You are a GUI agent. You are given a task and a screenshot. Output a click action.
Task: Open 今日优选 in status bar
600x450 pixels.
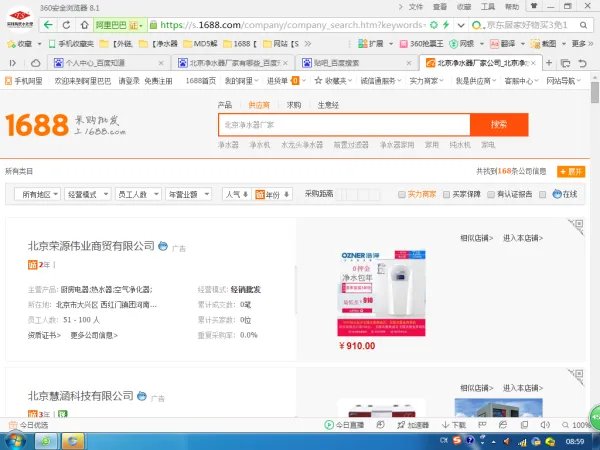point(29,425)
